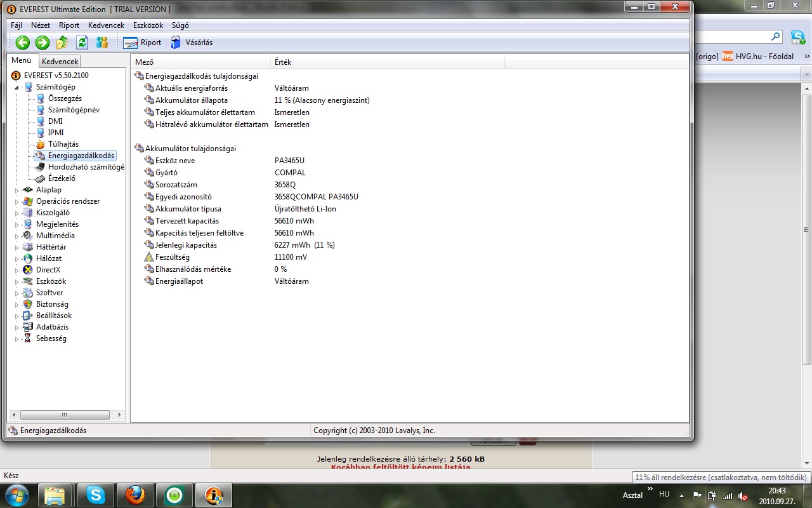Go forward with the green right arrow
This screenshot has width=812, height=508.
pyautogui.click(x=43, y=43)
